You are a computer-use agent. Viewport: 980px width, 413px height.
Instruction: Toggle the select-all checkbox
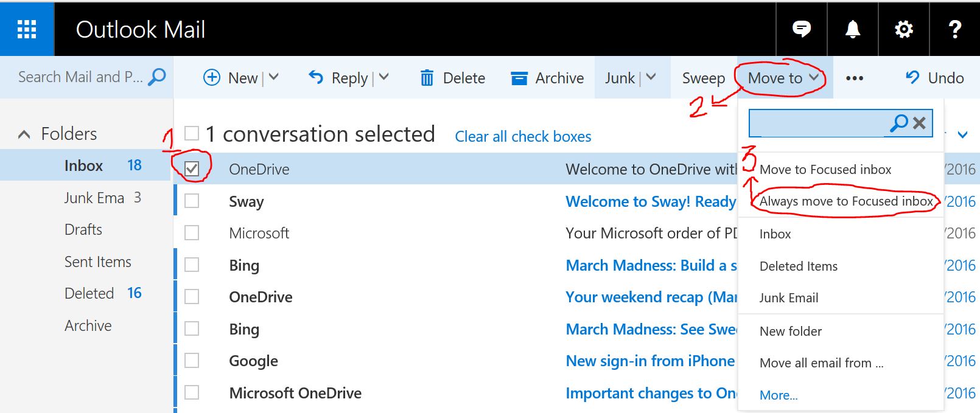point(192,133)
